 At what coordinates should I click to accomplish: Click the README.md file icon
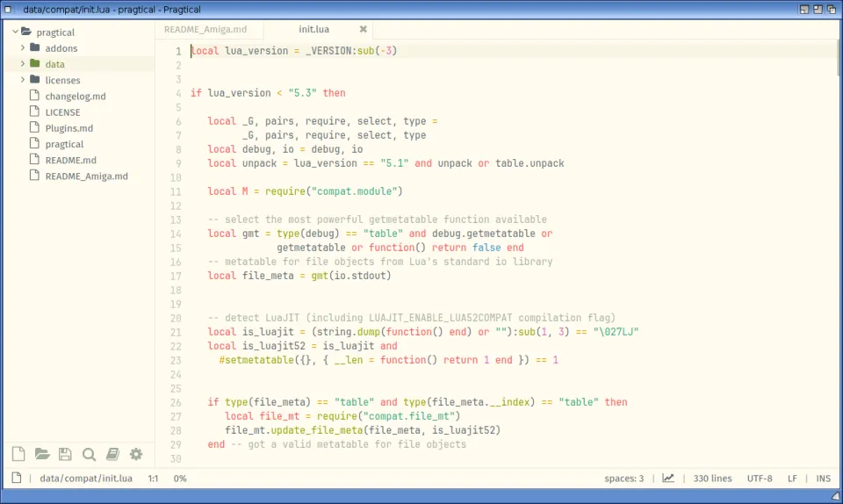click(34, 159)
